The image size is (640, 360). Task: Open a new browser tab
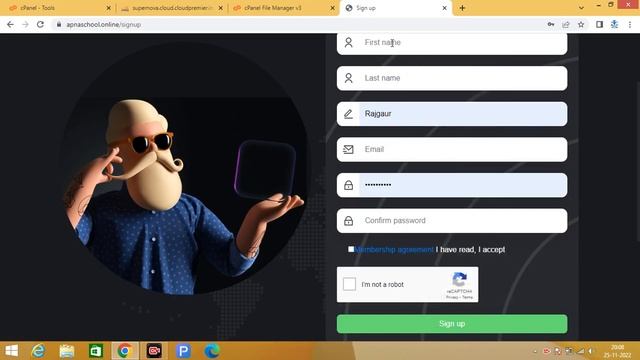462,8
